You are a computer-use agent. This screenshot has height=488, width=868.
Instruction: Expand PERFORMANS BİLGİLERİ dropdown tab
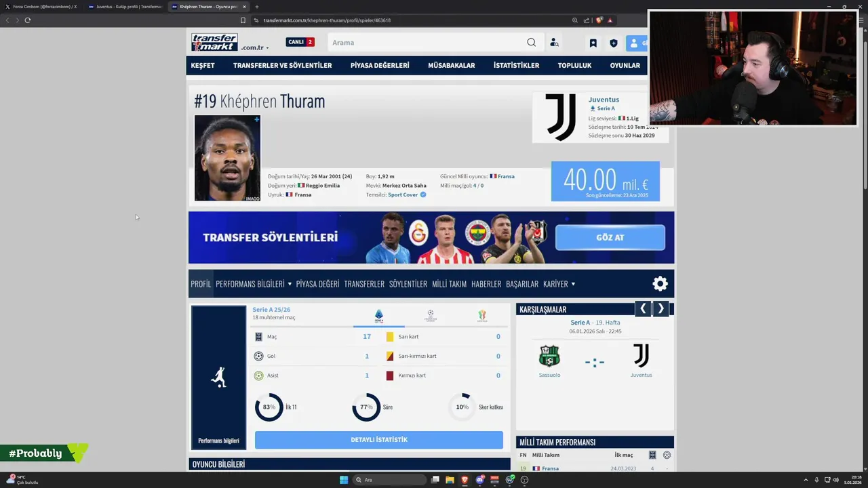click(254, 284)
